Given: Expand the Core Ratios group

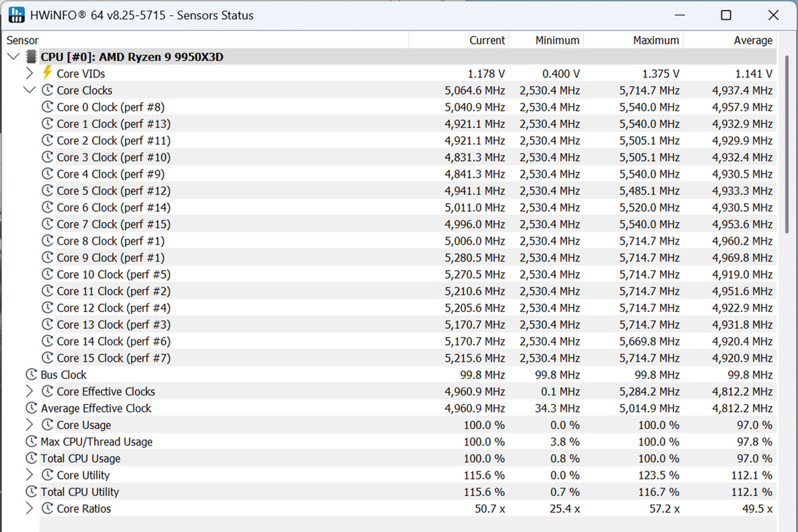Looking at the screenshot, I should pos(29,508).
